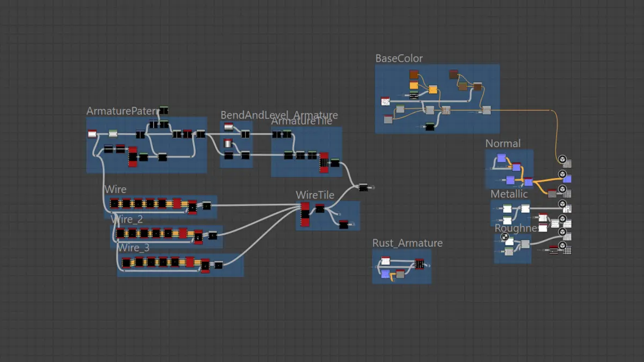Viewport: 644px width, 362px height.
Task: Select the patterned gray node in BaseColor
Action: click(446, 110)
